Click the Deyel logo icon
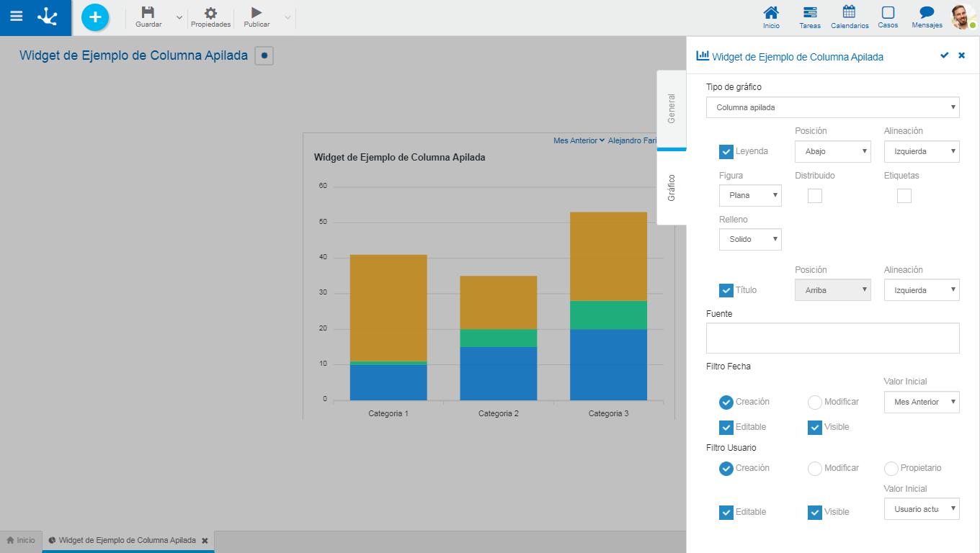 (48, 17)
